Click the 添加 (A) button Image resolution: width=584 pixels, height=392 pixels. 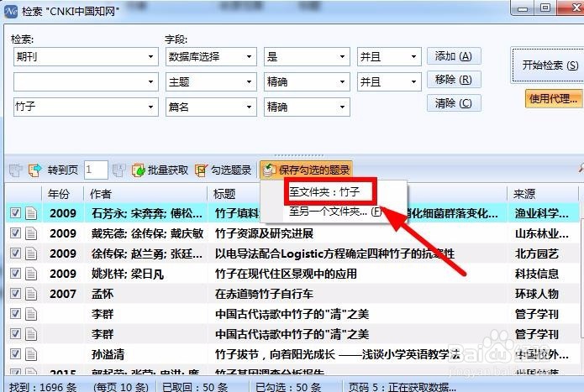click(454, 56)
